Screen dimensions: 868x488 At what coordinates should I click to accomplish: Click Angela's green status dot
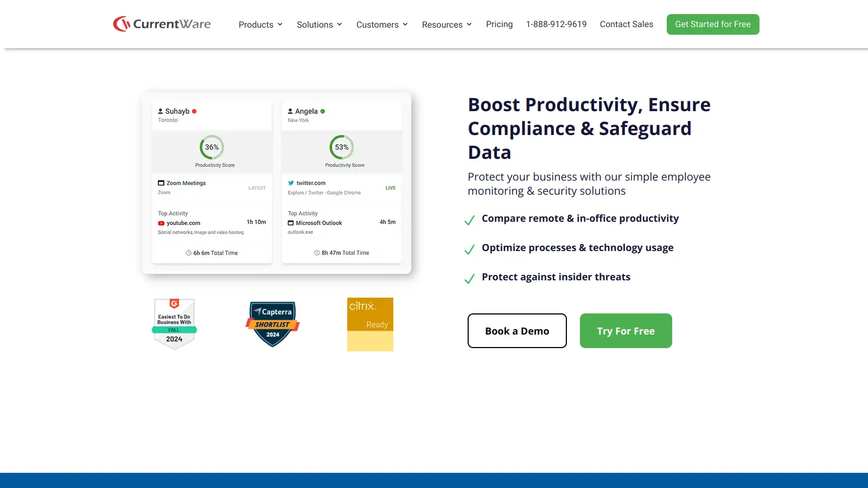[323, 111]
